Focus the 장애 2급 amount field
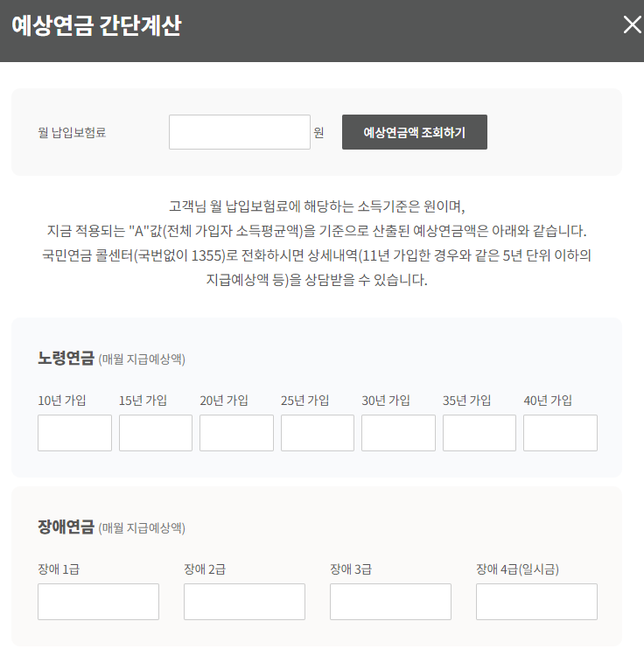The width and height of the screenshot is (644, 649). coord(244,602)
